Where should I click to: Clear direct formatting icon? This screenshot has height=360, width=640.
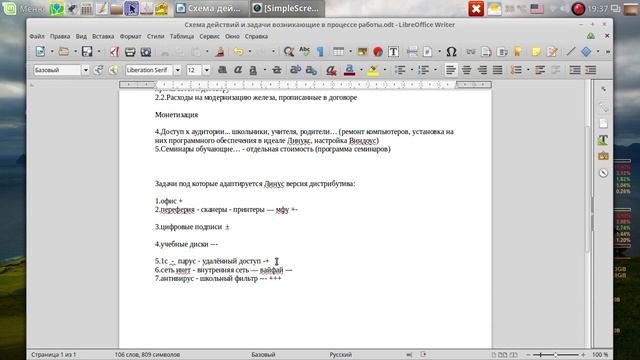click(x=331, y=70)
